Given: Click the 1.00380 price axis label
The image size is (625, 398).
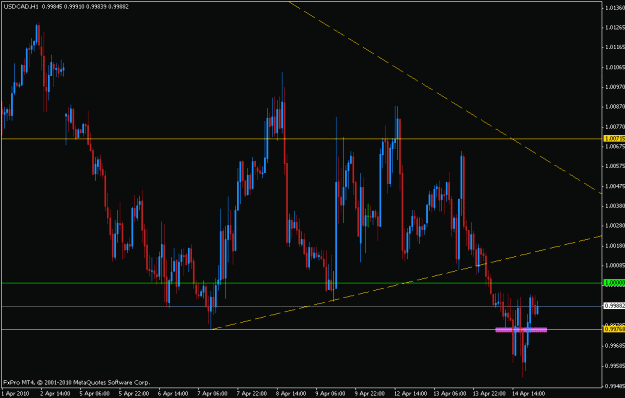Looking at the screenshot, I should point(615,206).
